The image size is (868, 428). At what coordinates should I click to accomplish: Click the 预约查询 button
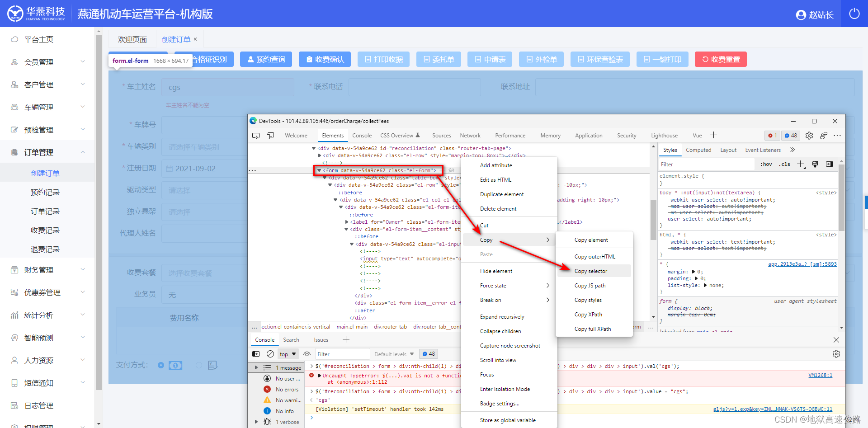tap(266, 59)
